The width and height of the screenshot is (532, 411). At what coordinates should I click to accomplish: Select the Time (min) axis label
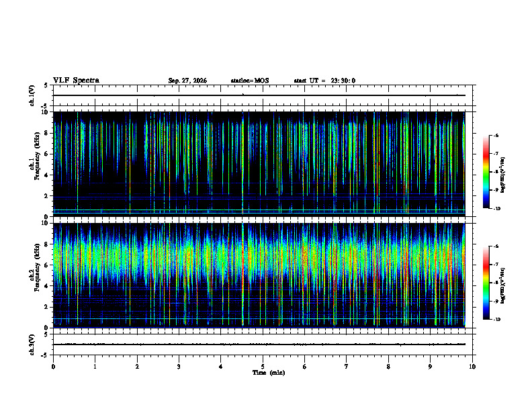pos(269,373)
